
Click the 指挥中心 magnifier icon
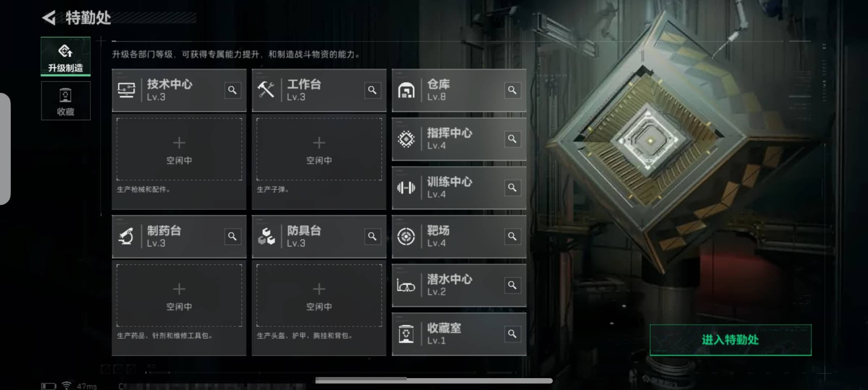click(x=512, y=139)
